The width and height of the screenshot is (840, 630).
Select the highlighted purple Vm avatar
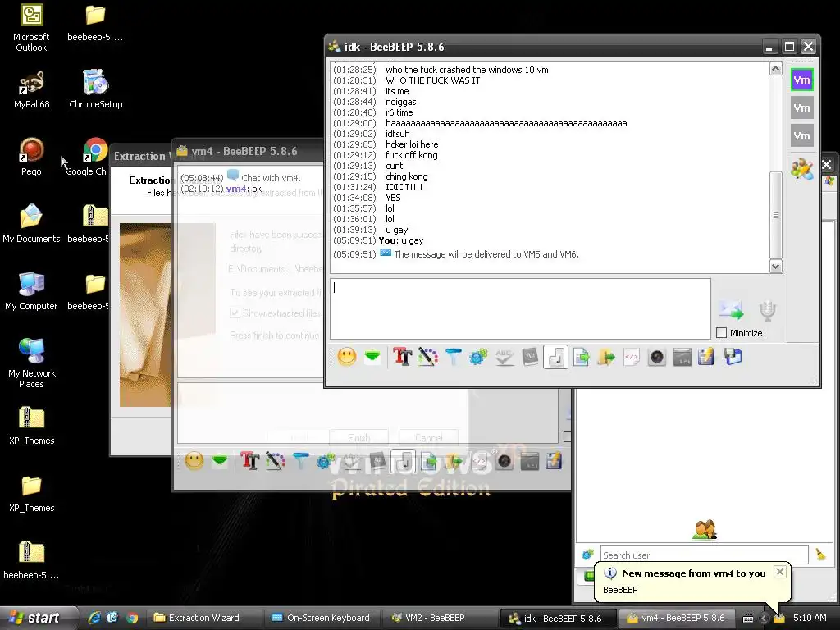pyautogui.click(x=802, y=80)
